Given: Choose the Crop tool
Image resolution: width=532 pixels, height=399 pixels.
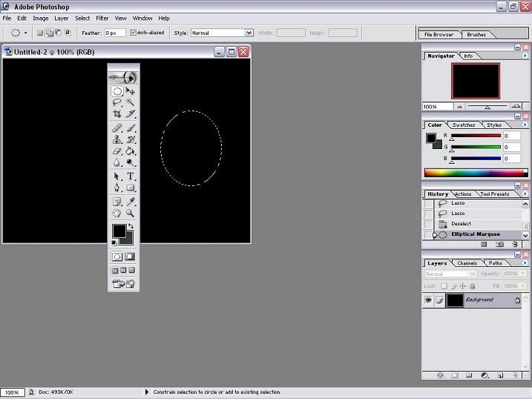Looking at the screenshot, I should (117, 114).
